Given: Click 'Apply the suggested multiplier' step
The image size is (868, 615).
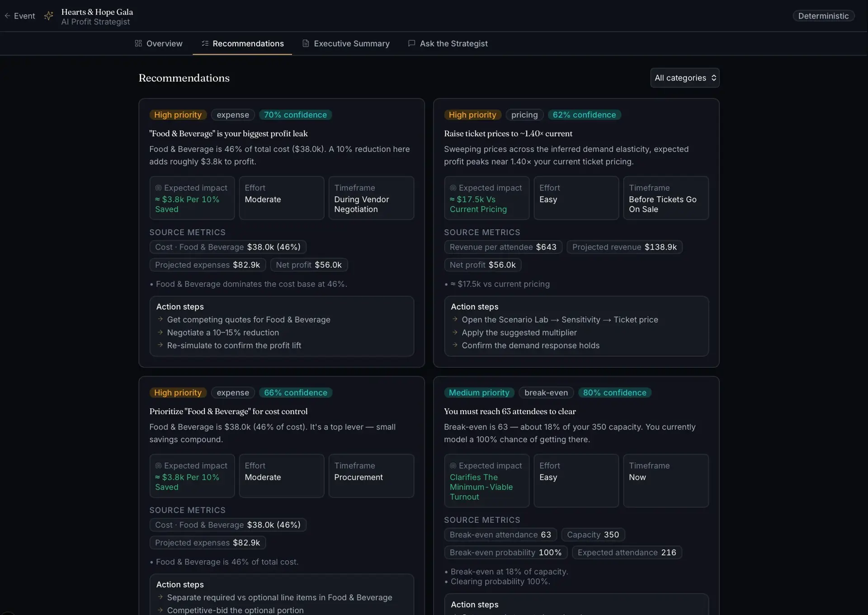Looking at the screenshot, I should pos(519,332).
